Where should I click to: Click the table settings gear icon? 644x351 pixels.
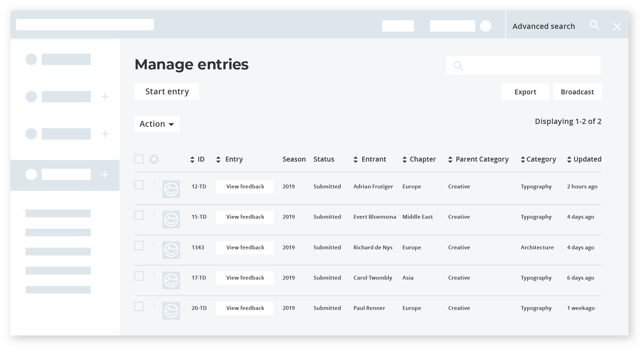click(x=154, y=159)
